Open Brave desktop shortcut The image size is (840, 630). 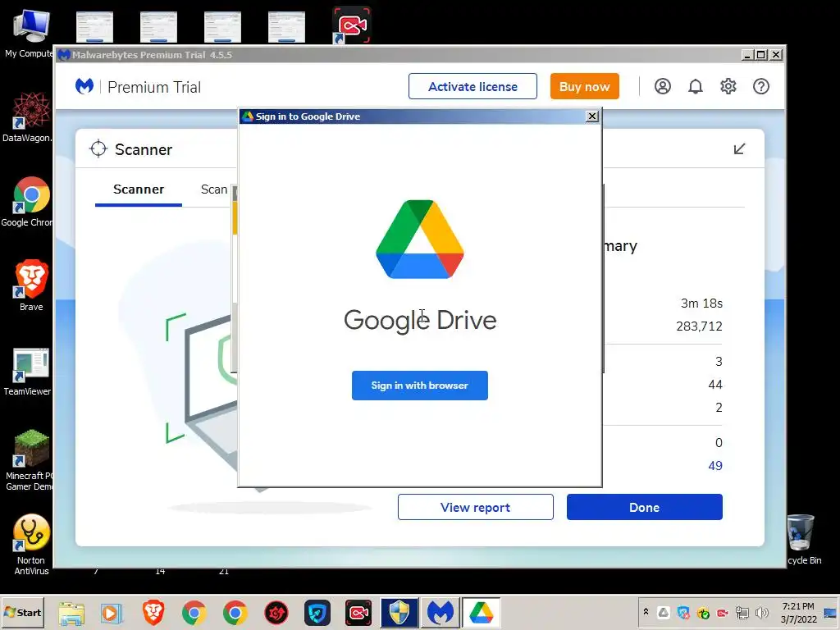31,285
